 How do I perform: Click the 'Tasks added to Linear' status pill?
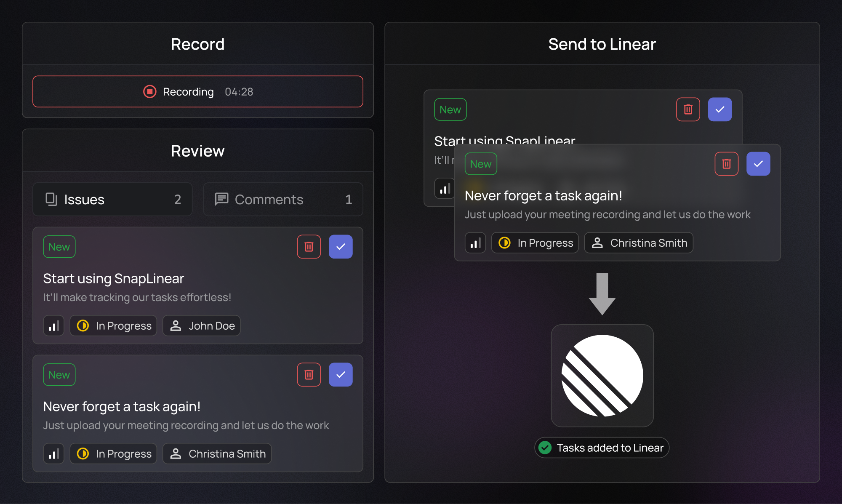[x=602, y=448]
